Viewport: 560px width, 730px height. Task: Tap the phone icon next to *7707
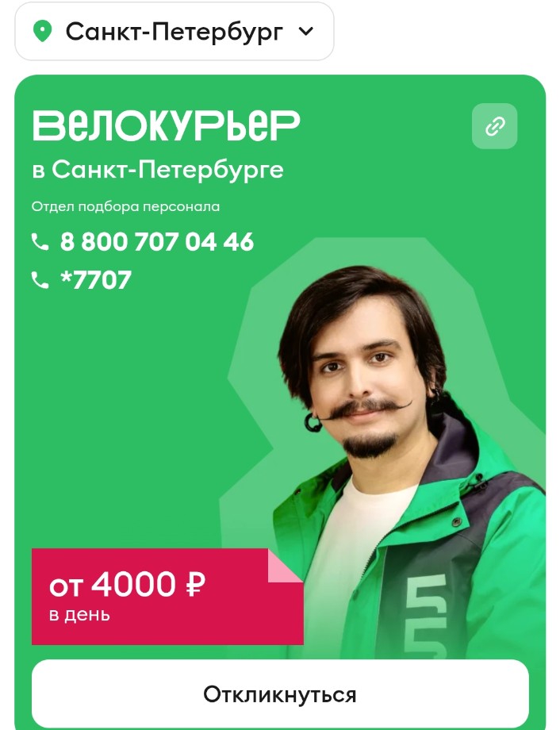[40, 280]
